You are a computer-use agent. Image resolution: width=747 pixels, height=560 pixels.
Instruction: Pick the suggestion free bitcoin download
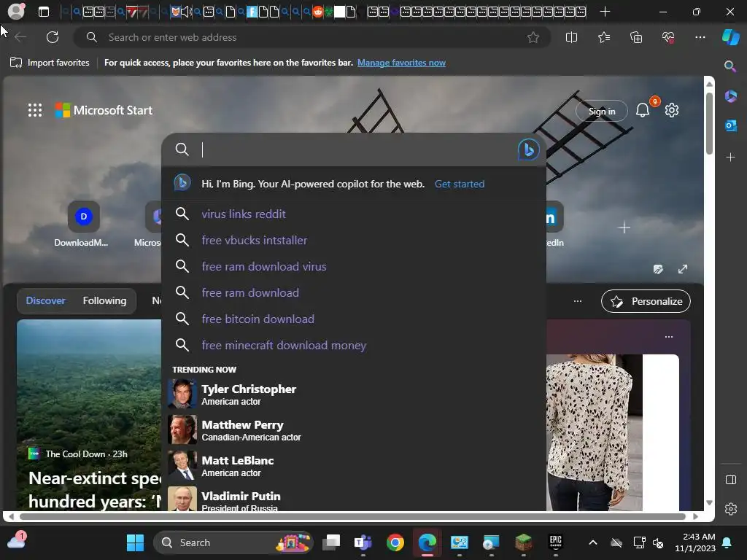coord(354,319)
